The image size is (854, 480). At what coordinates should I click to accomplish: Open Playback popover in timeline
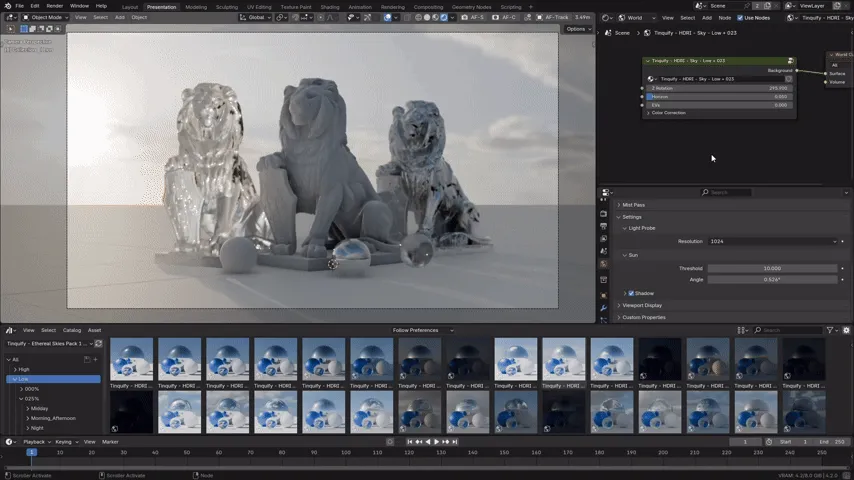(36, 442)
